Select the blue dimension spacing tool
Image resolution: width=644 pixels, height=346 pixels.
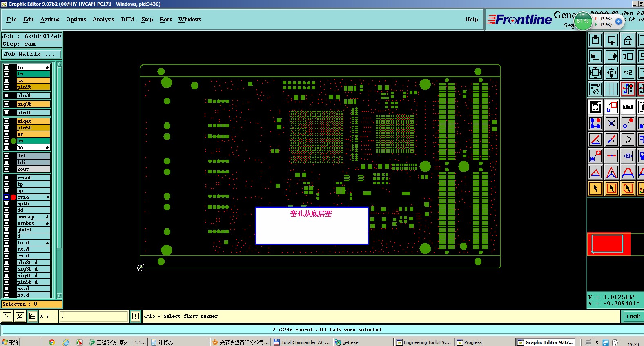628,156
